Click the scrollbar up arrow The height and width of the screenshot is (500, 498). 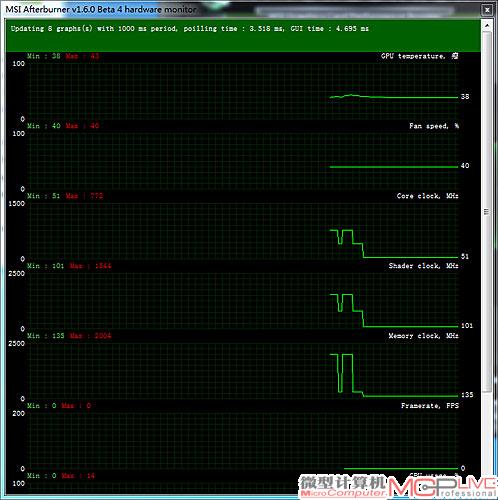tap(487, 25)
